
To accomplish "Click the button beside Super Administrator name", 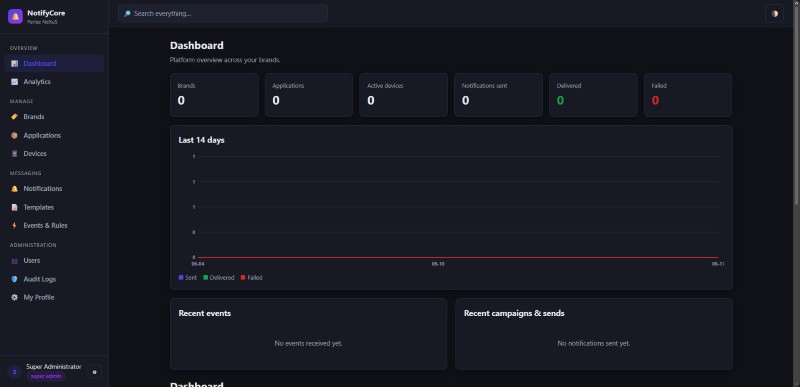I will click(94, 372).
